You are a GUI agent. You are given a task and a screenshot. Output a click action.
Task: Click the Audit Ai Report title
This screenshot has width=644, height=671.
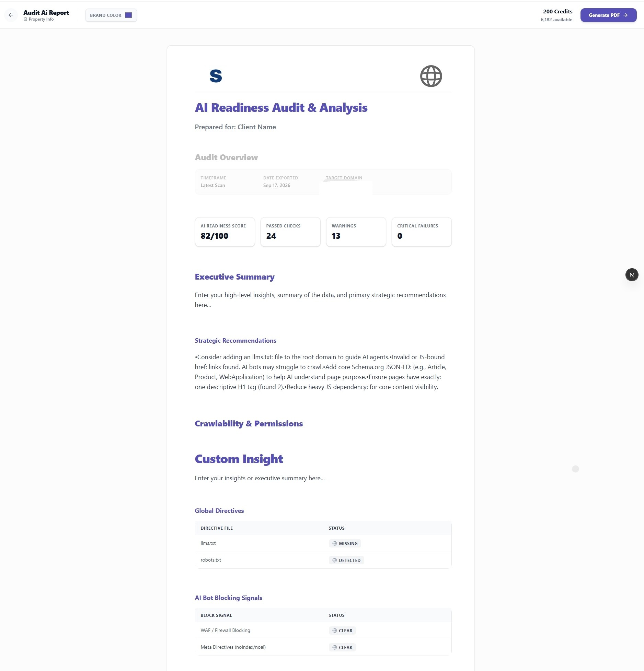46,13
